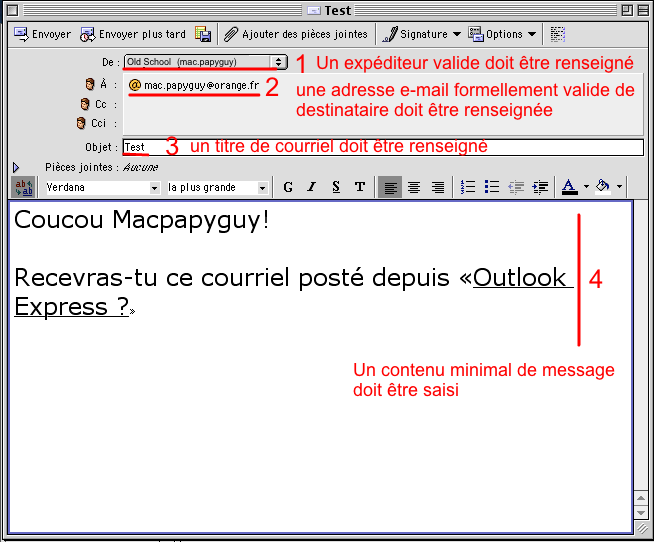Viewport: 654px width, 542px height.
Task: Click the Envoyer send button
Action: [42, 34]
